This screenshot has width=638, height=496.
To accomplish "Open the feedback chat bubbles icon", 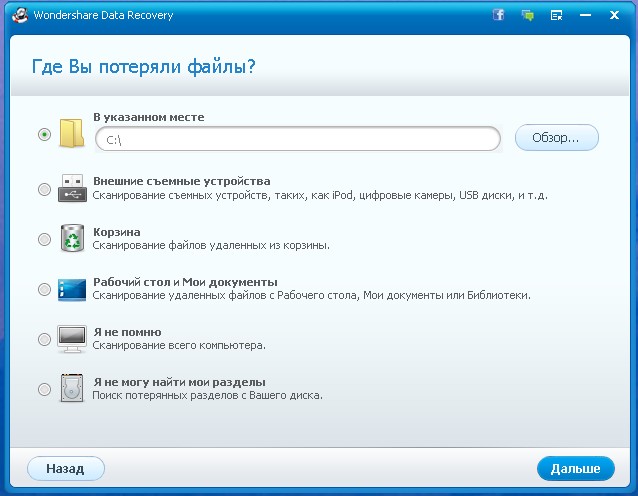I will point(527,15).
